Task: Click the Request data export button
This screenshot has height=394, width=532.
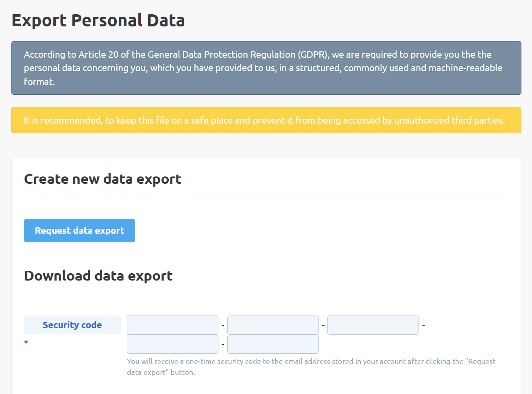Action: [x=79, y=231]
